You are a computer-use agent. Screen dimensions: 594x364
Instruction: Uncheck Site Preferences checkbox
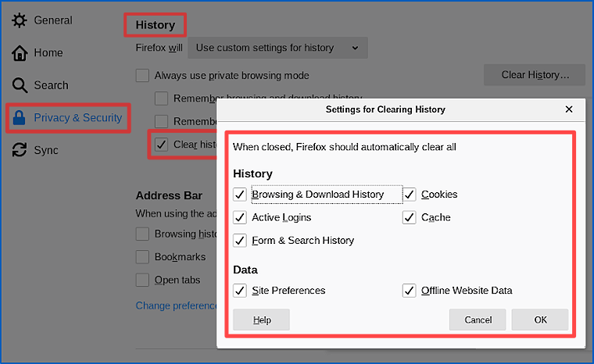(240, 291)
